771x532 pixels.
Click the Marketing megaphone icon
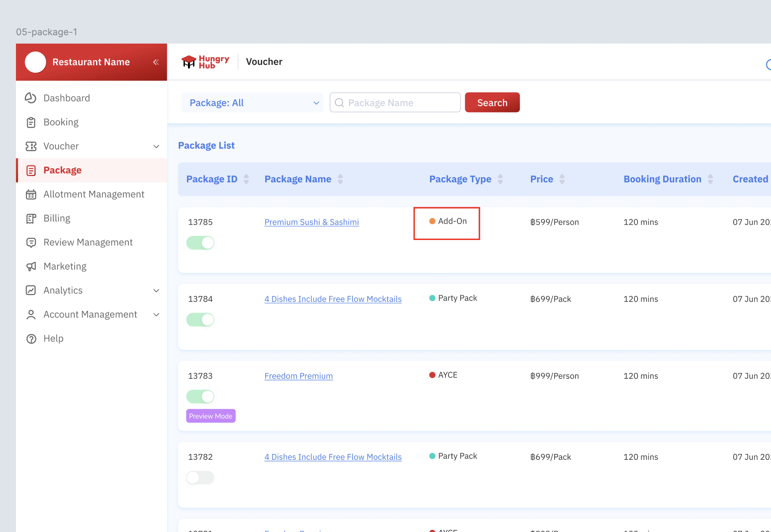click(x=31, y=266)
